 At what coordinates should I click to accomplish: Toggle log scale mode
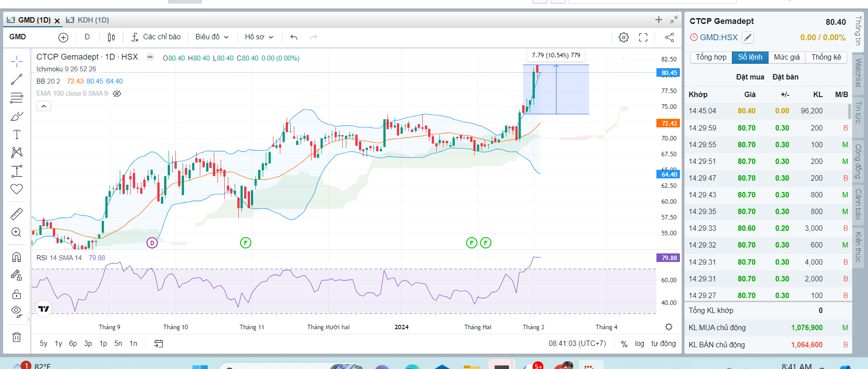point(639,344)
